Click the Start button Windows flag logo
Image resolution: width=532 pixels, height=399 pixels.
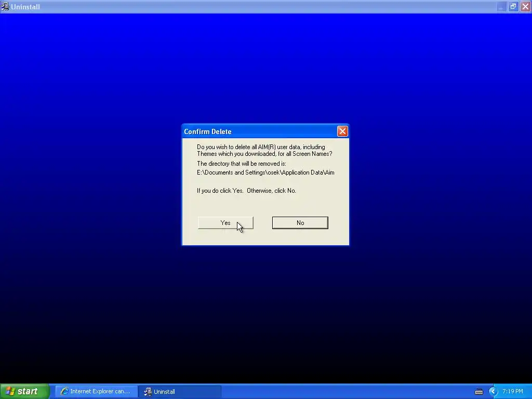point(10,391)
